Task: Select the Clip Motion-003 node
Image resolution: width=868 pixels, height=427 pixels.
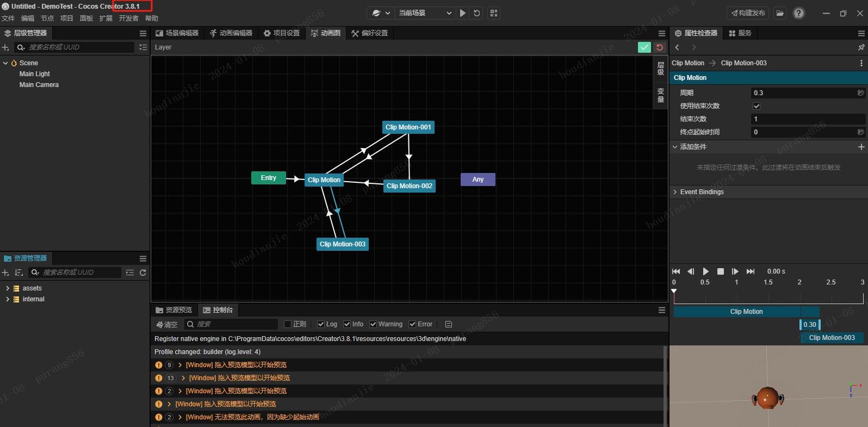Action: tap(343, 244)
